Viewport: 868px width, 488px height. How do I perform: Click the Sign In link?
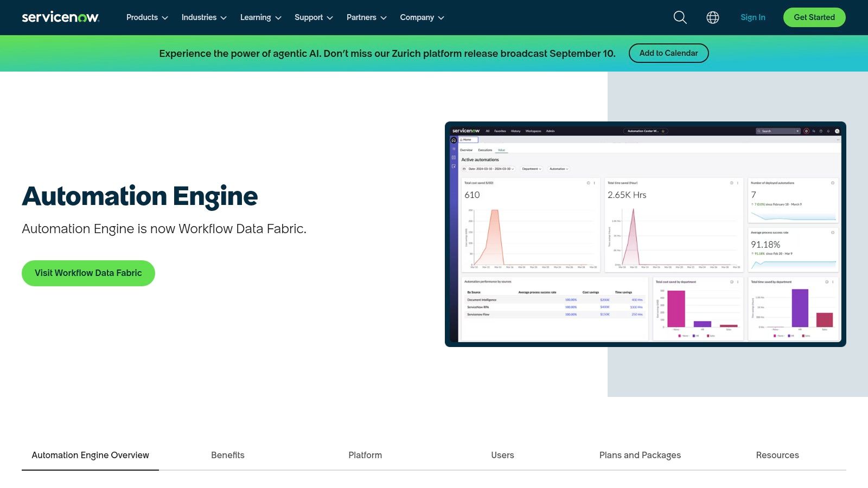(752, 17)
